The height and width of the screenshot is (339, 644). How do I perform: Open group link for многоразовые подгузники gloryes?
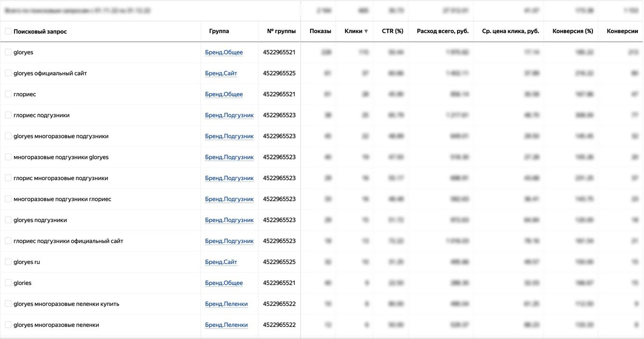click(229, 157)
